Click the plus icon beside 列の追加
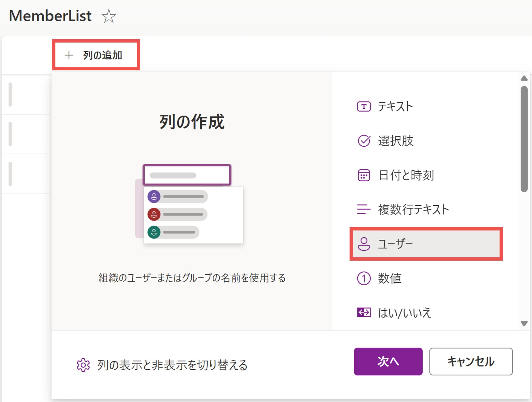This screenshot has height=402, width=532. tap(69, 55)
